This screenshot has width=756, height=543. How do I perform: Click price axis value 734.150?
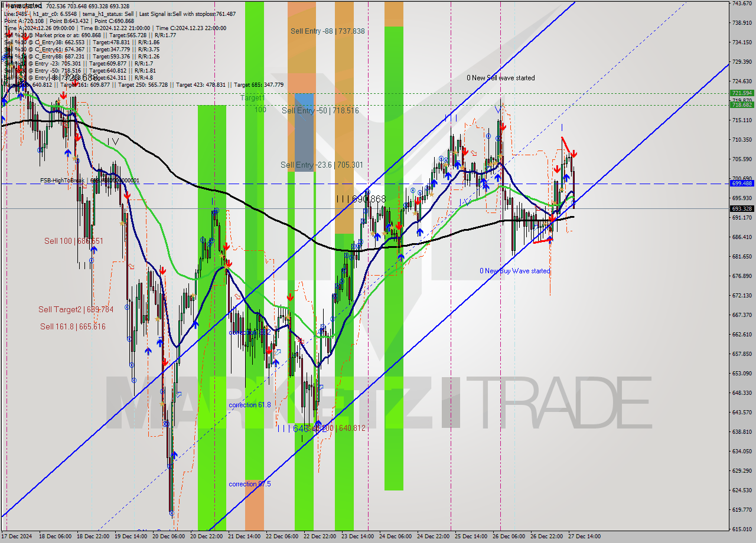[742, 42]
